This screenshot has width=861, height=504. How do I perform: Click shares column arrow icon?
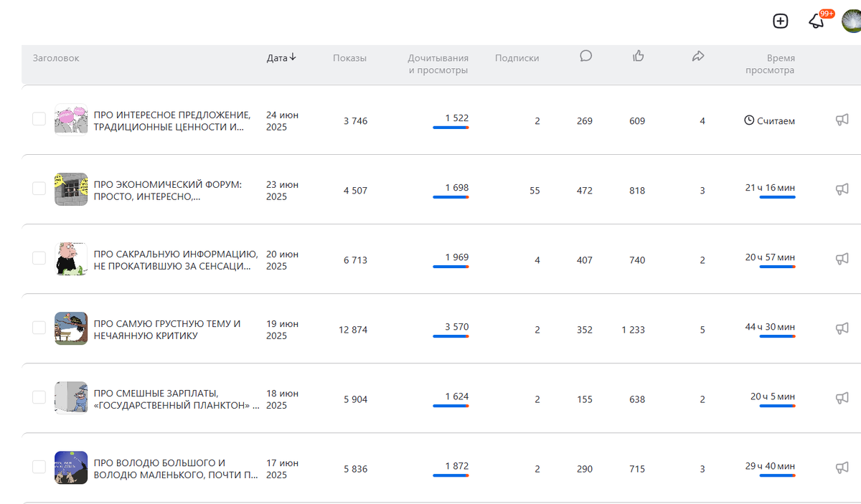(698, 56)
